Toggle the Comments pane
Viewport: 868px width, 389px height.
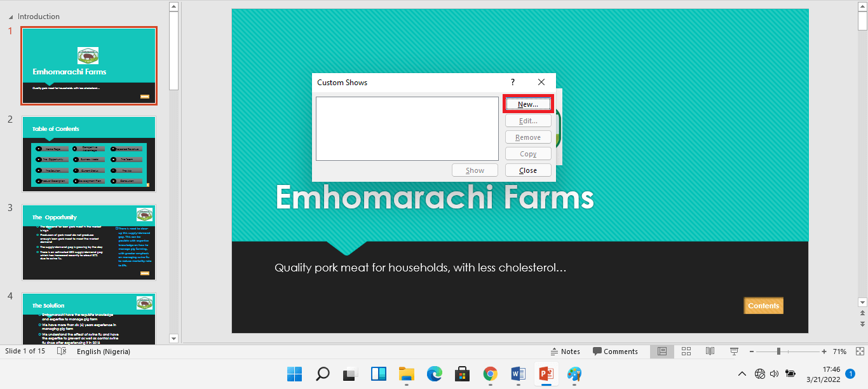[x=615, y=351]
